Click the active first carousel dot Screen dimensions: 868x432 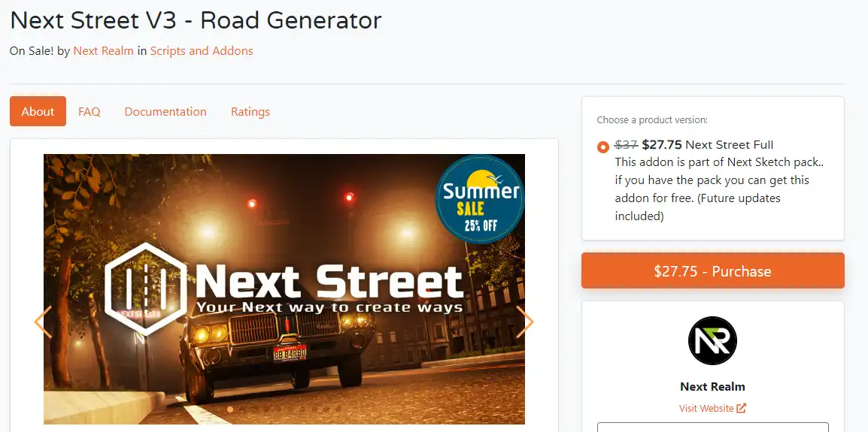click(x=230, y=409)
